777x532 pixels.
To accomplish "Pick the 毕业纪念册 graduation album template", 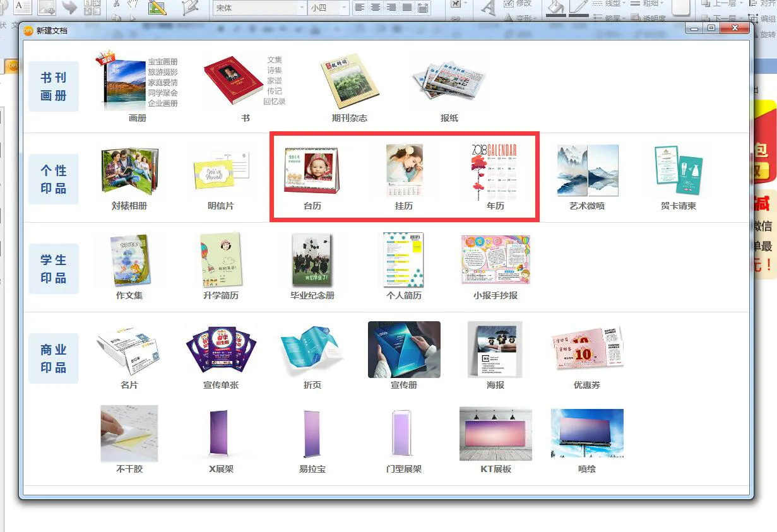I will click(x=312, y=261).
